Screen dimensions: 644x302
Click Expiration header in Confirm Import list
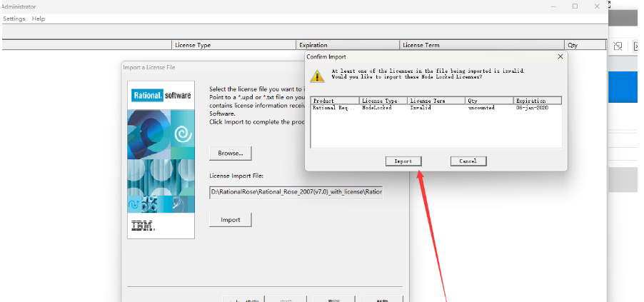[537, 101]
